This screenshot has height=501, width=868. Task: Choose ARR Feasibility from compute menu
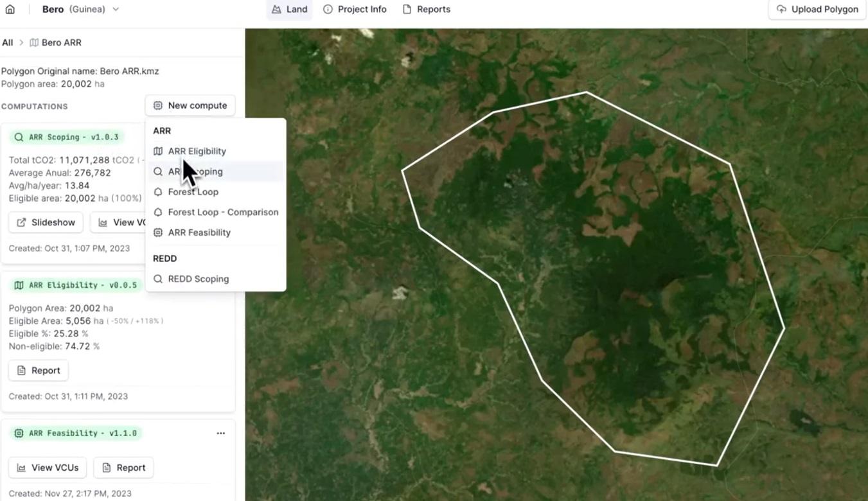pos(216,233)
